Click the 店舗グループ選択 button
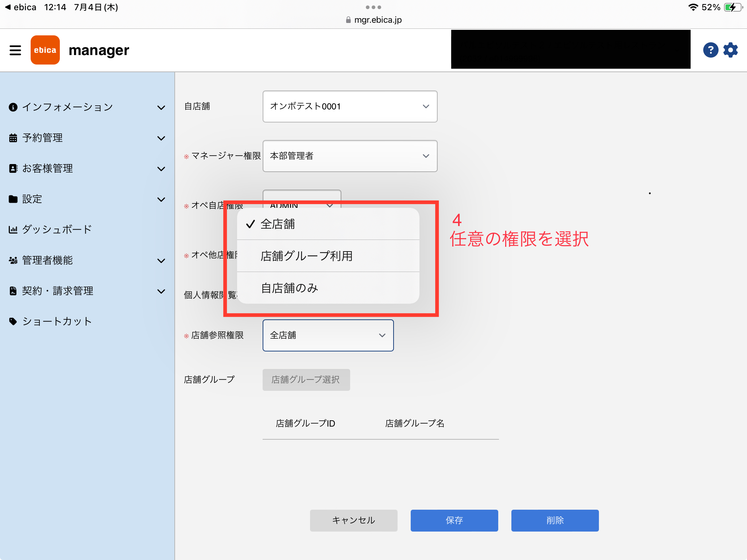Screen dimensions: 747x560 coord(306,380)
